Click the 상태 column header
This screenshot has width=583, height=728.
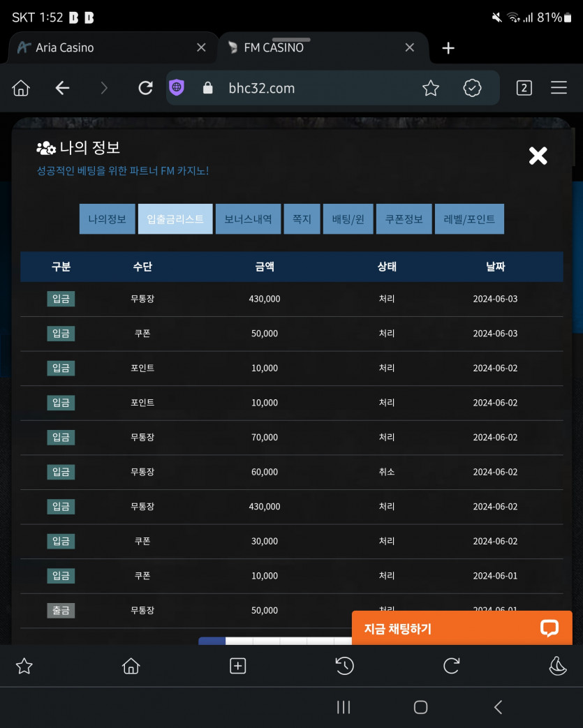click(x=387, y=267)
